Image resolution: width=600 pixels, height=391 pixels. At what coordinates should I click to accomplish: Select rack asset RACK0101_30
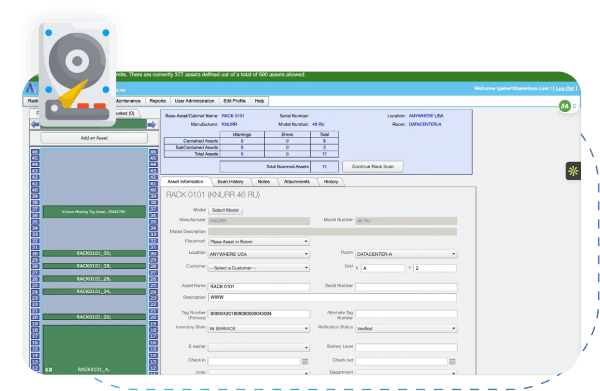pyautogui.click(x=94, y=253)
